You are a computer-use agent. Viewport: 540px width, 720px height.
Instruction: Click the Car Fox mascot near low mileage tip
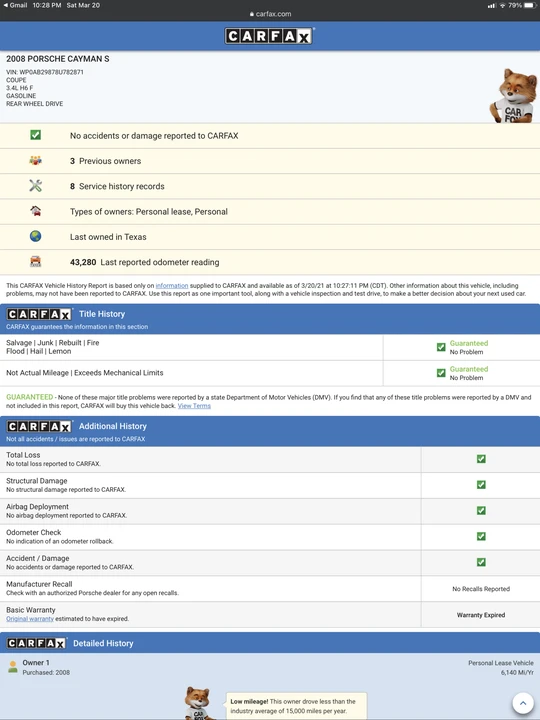coord(199,703)
